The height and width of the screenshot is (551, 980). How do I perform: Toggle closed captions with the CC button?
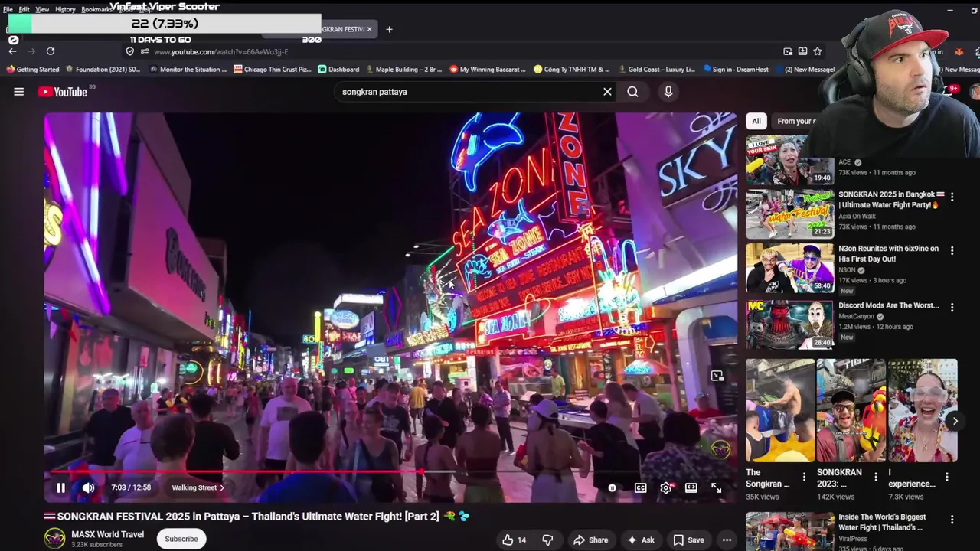coord(640,487)
